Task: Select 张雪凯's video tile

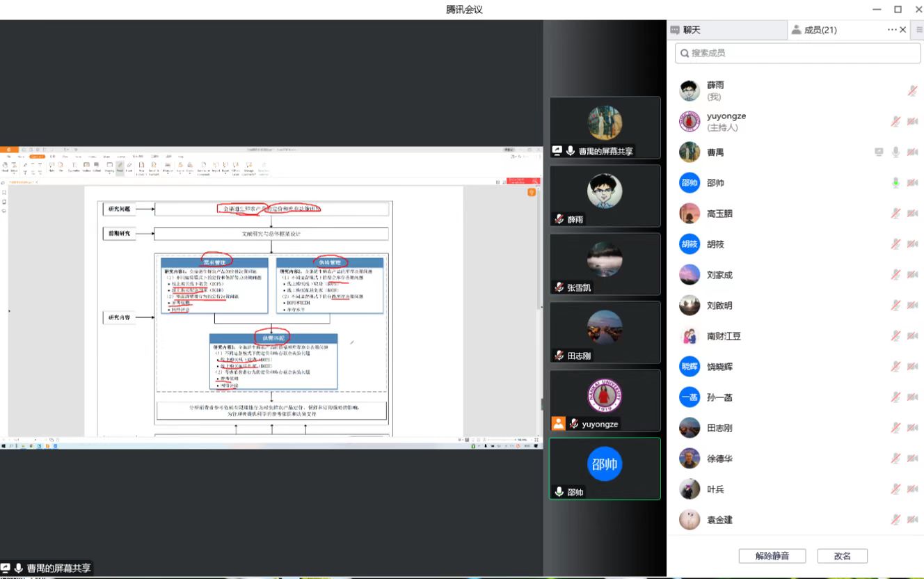Action: pos(605,264)
